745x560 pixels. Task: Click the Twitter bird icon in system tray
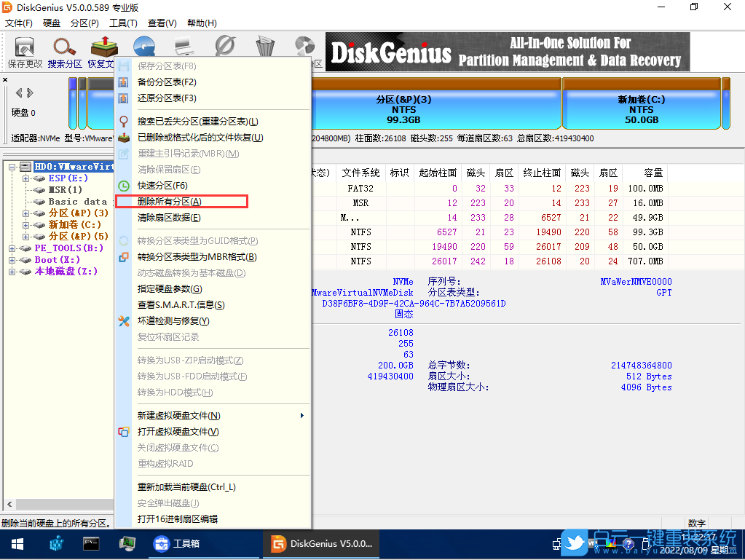point(575,543)
